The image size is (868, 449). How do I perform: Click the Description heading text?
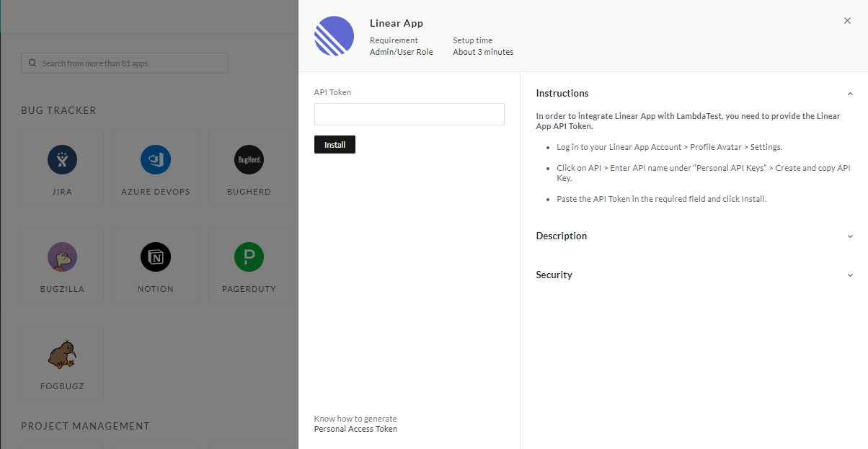pyautogui.click(x=561, y=236)
